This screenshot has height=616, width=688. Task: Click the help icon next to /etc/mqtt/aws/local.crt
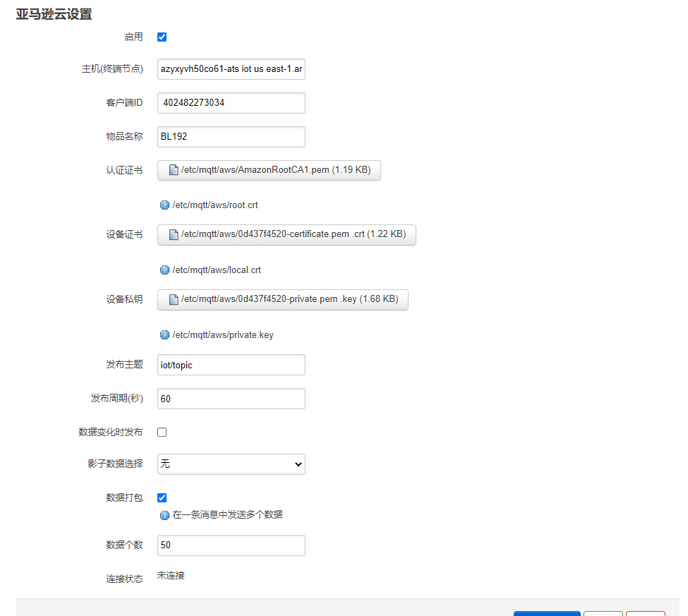tap(164, 270)
